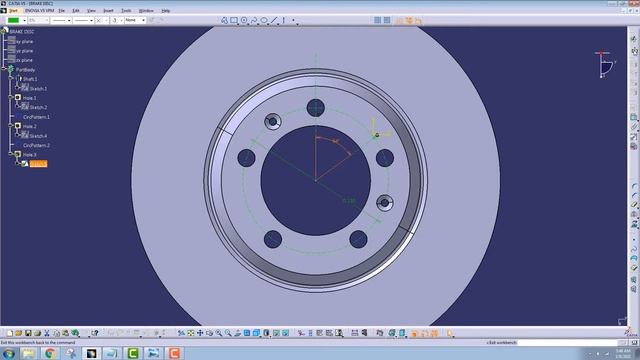Select CircPattern.2 in the tree
Image resolution: width=640 pixels, height=360 pixels.
[36, 145]
